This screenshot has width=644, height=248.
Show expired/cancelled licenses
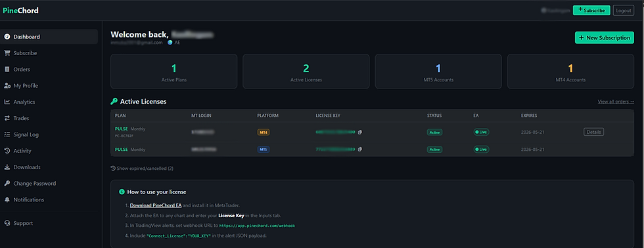point(142,168)
